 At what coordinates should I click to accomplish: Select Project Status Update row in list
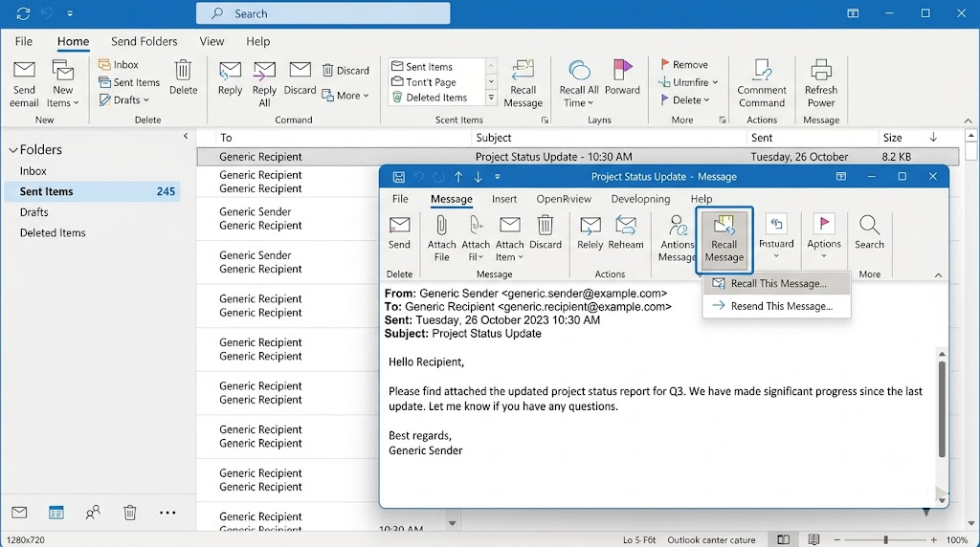577,157
